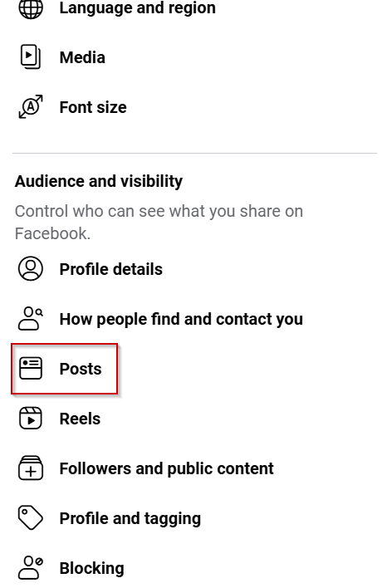Screen dimensions: 382x588
Task: Click the Media play-card icon
Action: point(31,57)
